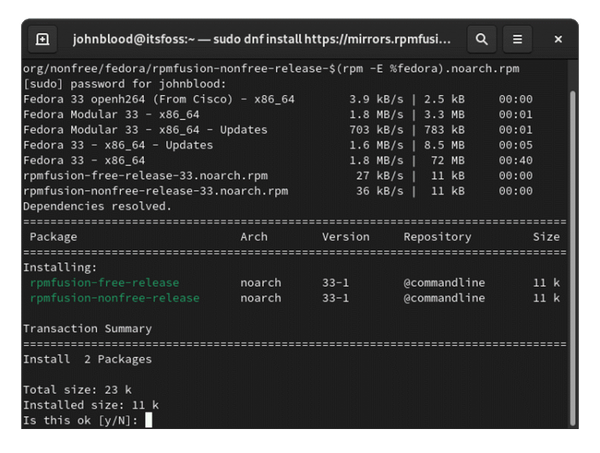Click Fedora 33 openh264 repo line
600x453 pixels.
coord(278,99)
